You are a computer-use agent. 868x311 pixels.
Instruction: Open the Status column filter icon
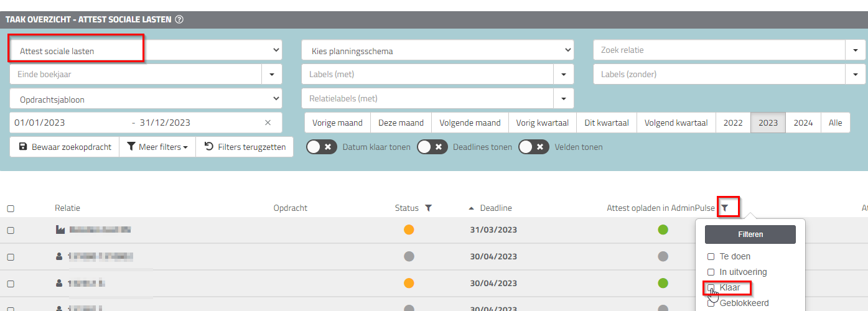point(428,208)
